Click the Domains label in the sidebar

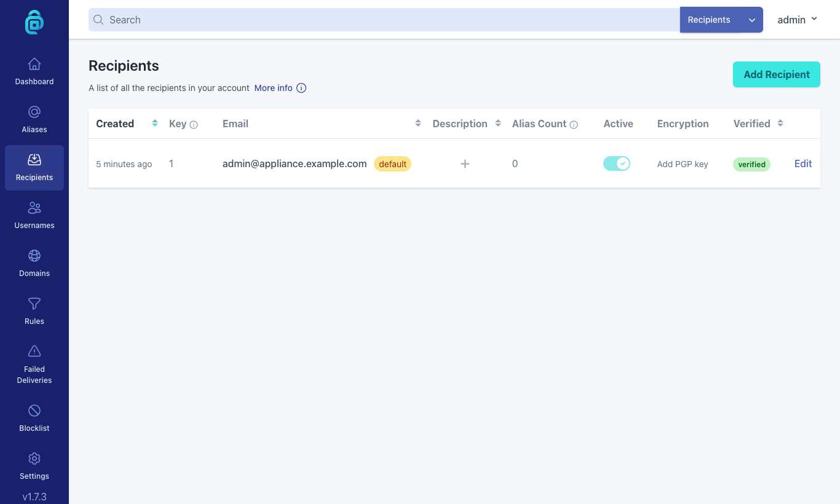[x=34, y=274]
